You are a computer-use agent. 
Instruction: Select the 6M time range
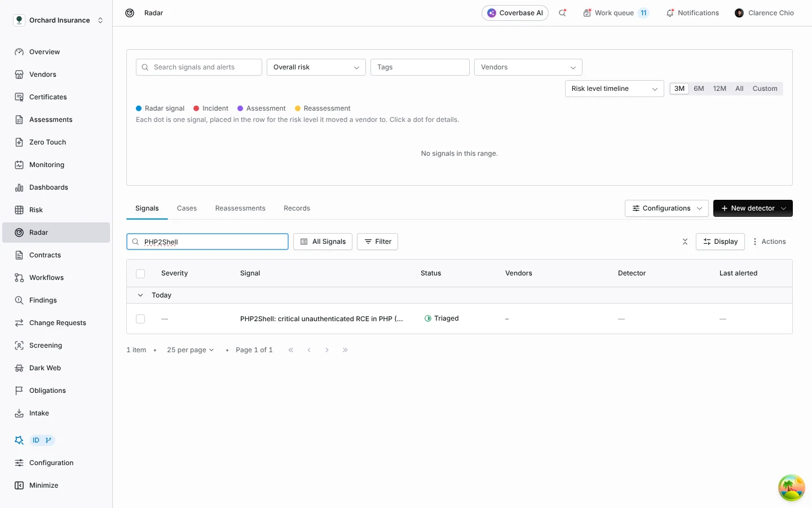tap(699, 89)
